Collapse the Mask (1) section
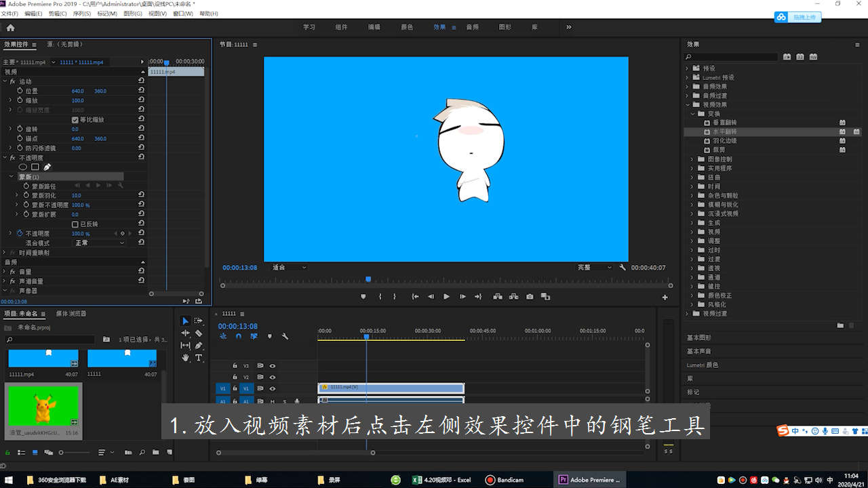868x488 pixels. click(12, 177)
